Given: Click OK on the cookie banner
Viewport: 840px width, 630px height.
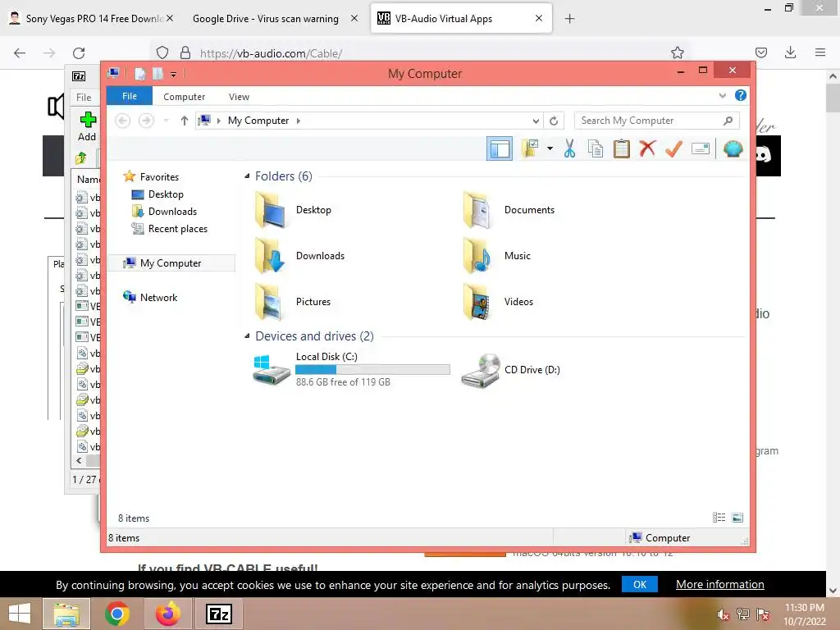Looking at the screenshot, I should (x=640, y=584).
